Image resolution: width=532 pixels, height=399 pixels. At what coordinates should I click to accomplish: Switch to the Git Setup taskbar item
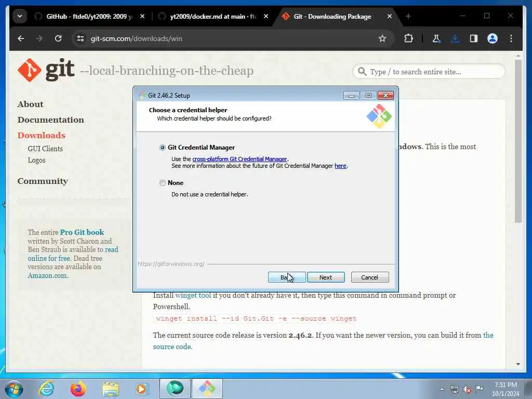point(207,389)
